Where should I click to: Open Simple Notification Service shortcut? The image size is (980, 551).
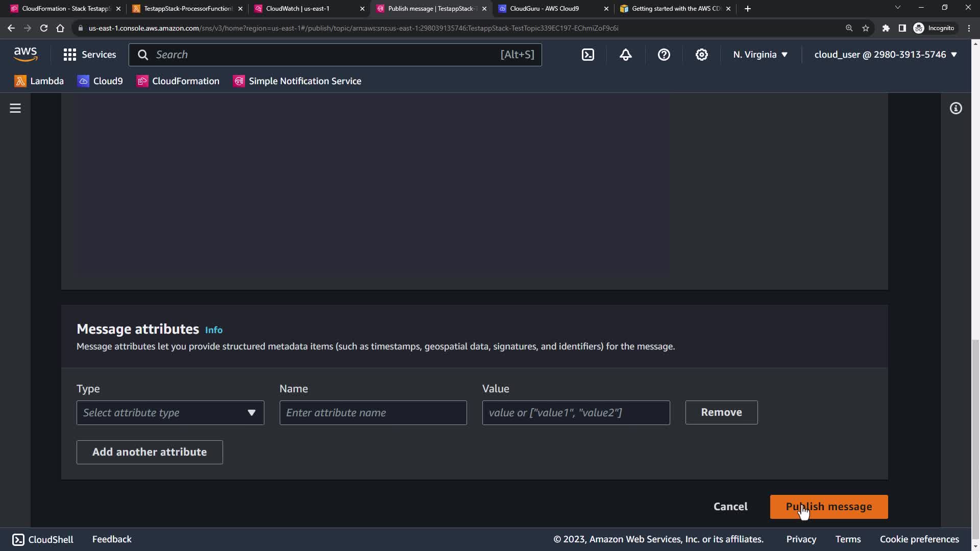point(297,81)
